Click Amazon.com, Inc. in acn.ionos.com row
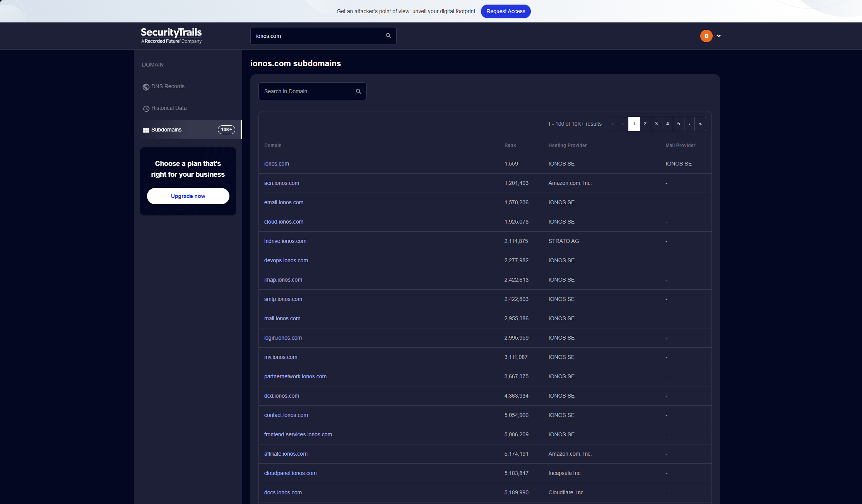This screenshot has width=862, height=504. point(570,183)
